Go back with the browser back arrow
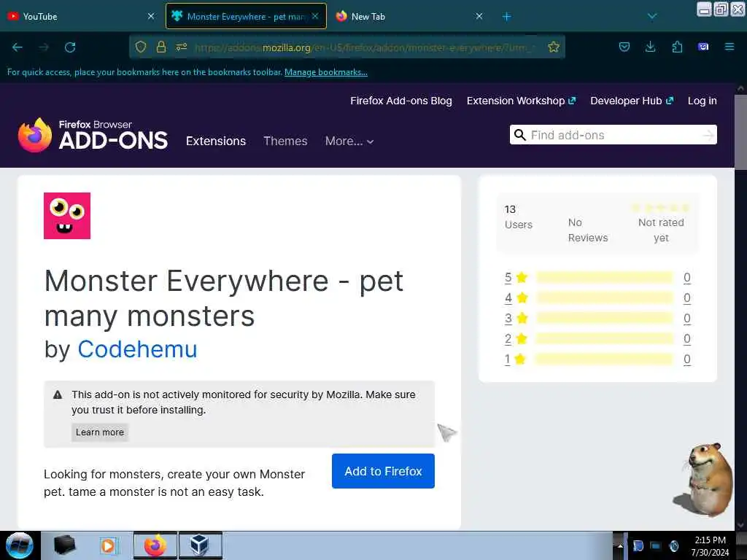This screenshot has height=560, width=747. [x=18, y=47]
